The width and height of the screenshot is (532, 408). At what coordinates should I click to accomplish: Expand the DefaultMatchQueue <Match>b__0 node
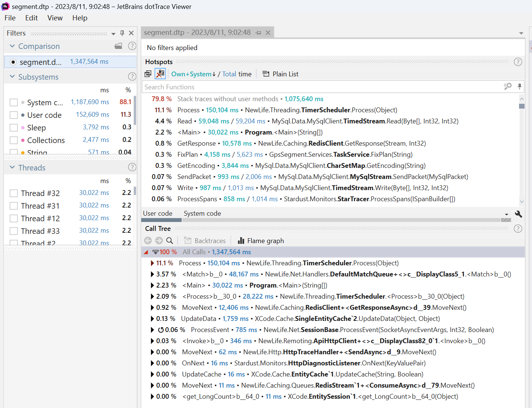tap(152, 274)
